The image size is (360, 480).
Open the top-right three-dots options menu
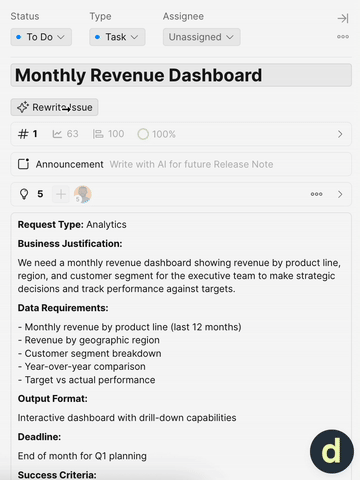click(x=343, y=37)
